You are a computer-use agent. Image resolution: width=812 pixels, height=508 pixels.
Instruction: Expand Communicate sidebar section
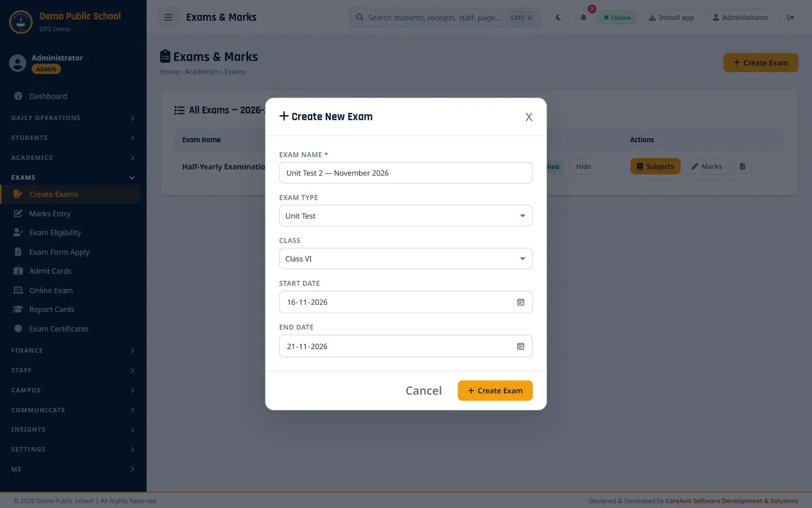tap(73, 410)
